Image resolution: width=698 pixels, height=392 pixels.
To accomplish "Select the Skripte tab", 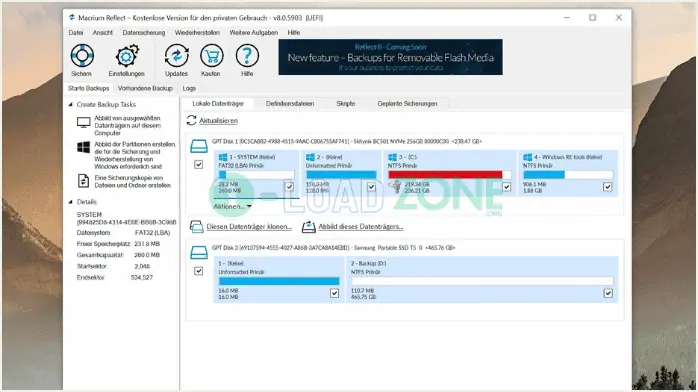I will coord(346,103).
